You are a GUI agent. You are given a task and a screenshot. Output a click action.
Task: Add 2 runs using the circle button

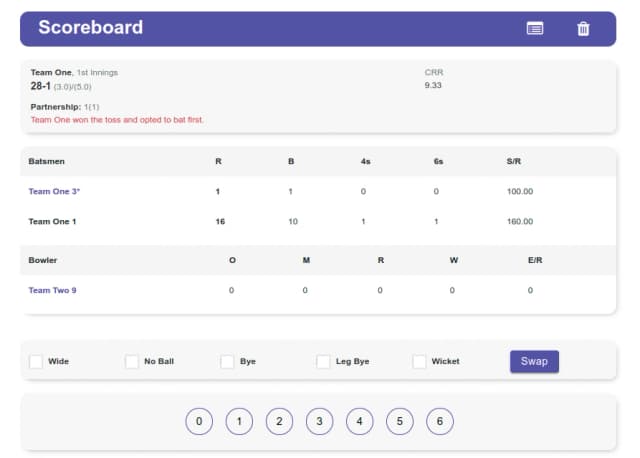point(279,421)
